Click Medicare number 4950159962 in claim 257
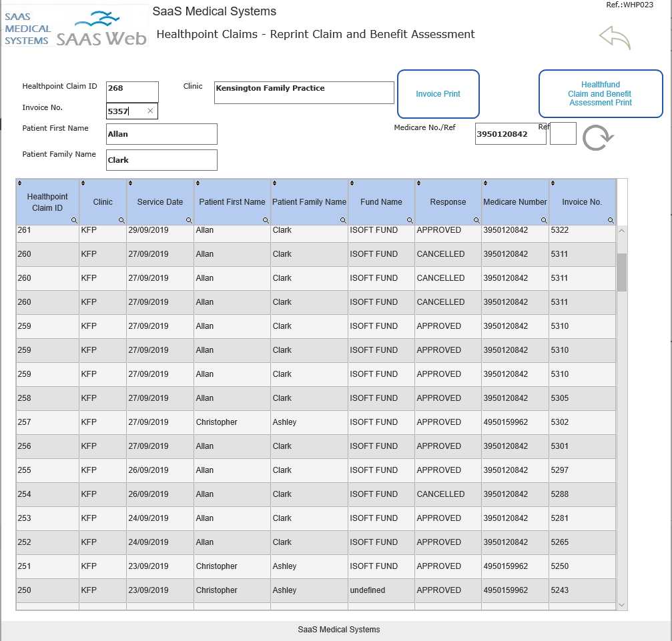Screen dimensions: 672x641 (515, 422)
